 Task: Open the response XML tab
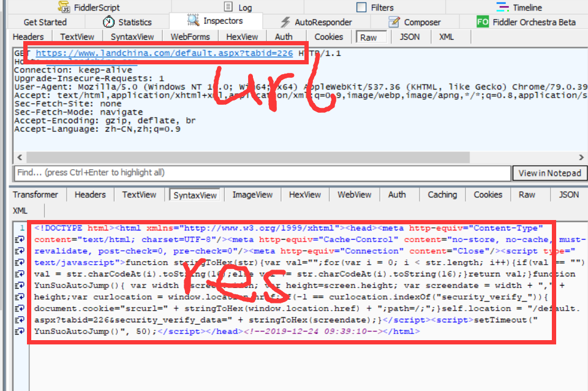(20, 210)
